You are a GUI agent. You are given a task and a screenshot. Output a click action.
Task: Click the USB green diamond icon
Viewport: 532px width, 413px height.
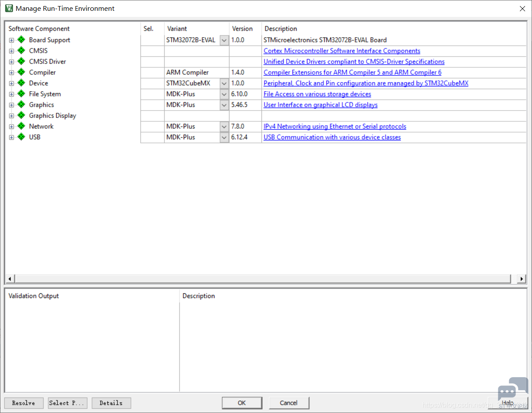[21, 137]
